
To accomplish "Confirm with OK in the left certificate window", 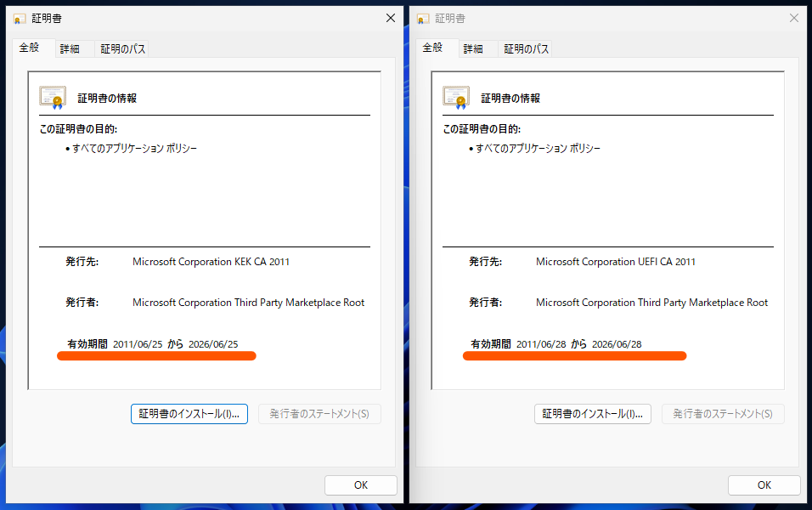I will click(361, 485).
